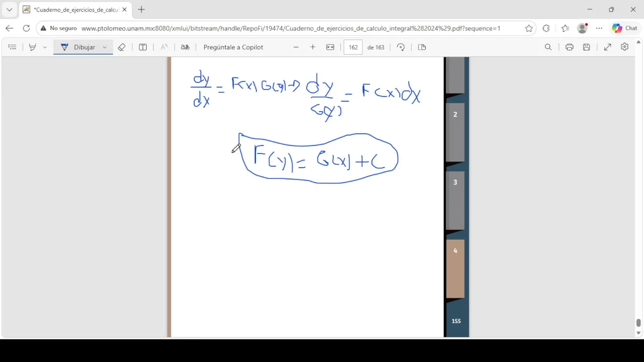Click the scroll down arrow
Viewport: 644px width, 362px height.
pos(638,333)
